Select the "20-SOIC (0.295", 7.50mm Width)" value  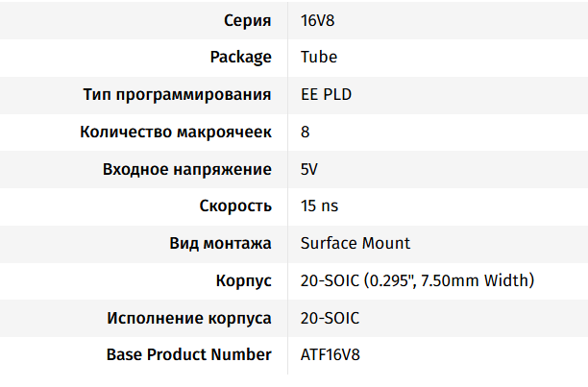pyautogui.click(x=417, y=280)
